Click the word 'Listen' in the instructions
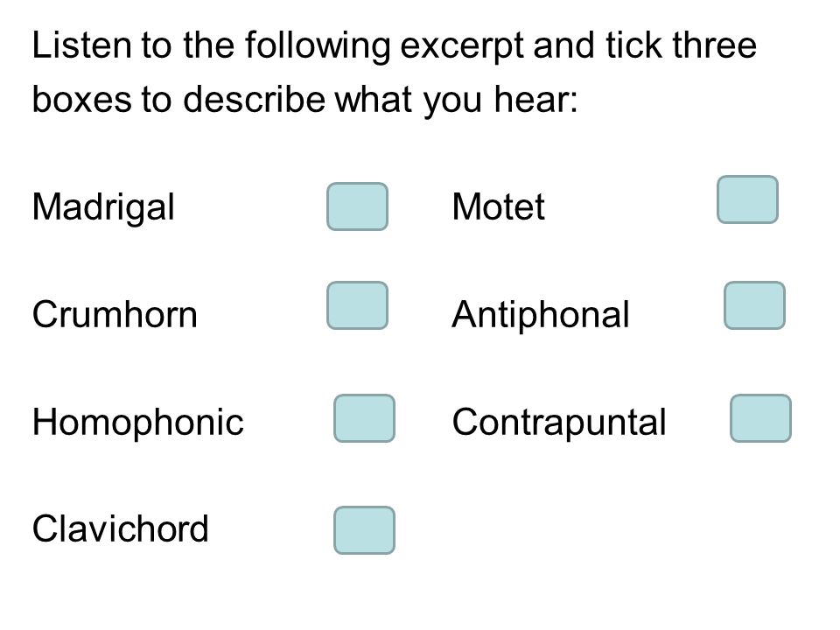The image size is (840, 630). pos(82,45)
